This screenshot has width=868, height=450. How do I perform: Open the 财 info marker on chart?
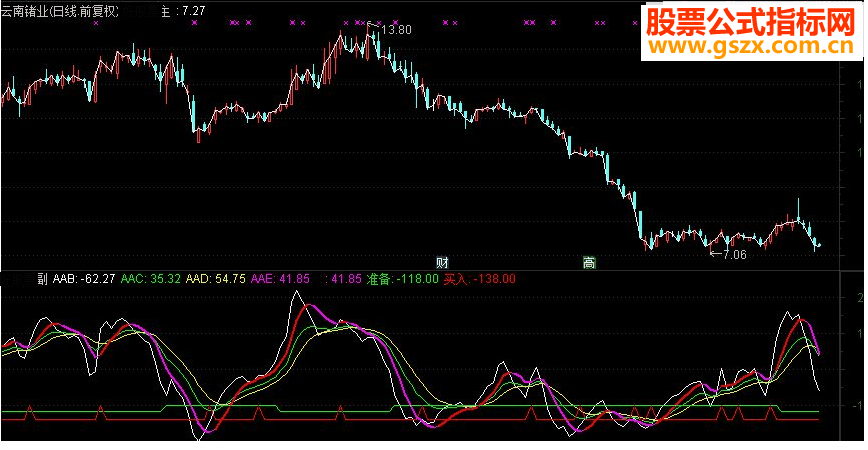(x=442, y=262)
